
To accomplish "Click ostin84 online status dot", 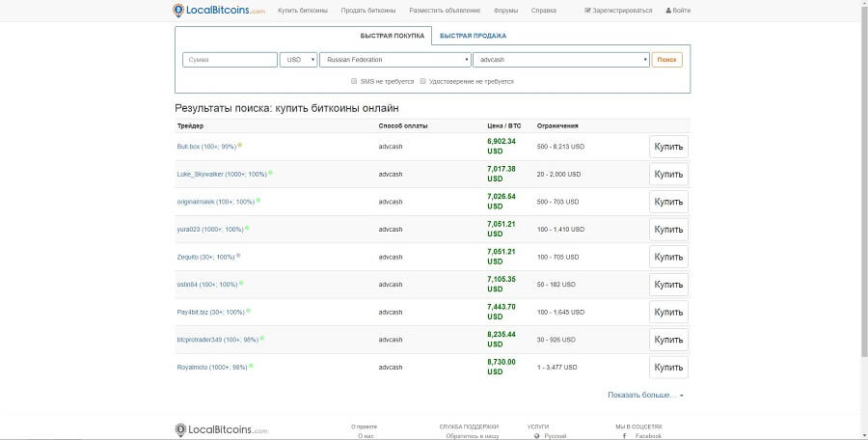I will (241, 283).
